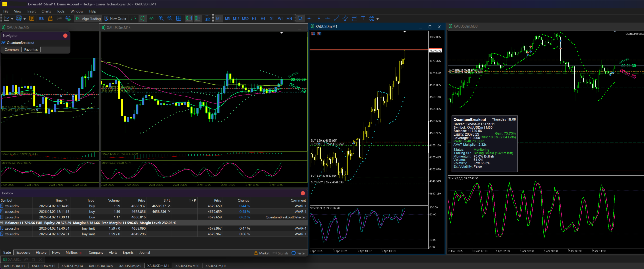Click the tile windows grid icon
644x269 pixels.
coord(179,18)
